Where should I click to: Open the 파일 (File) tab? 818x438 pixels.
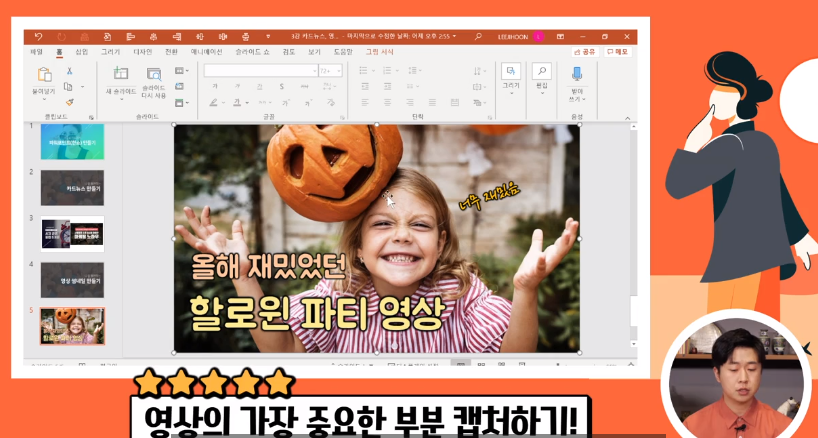click(37, 52)
